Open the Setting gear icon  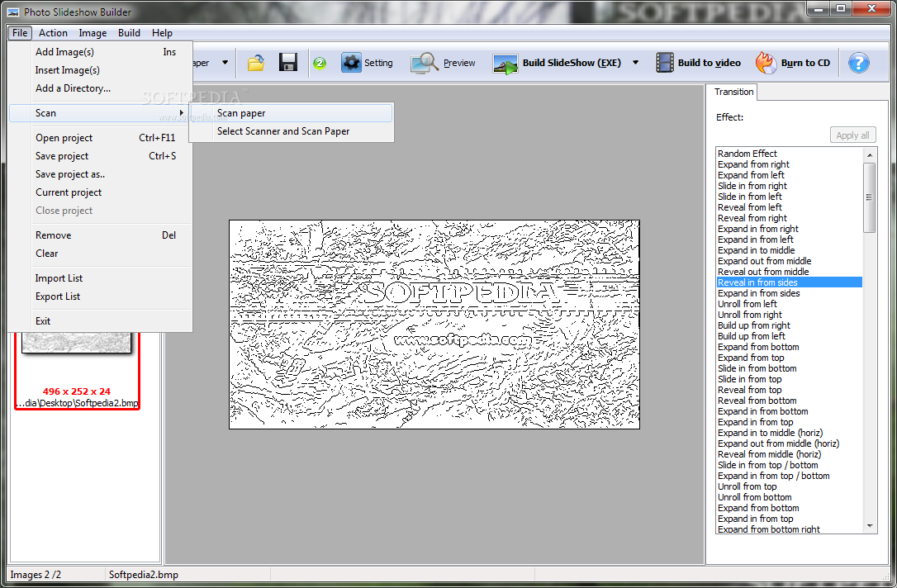tap(351, 62)
